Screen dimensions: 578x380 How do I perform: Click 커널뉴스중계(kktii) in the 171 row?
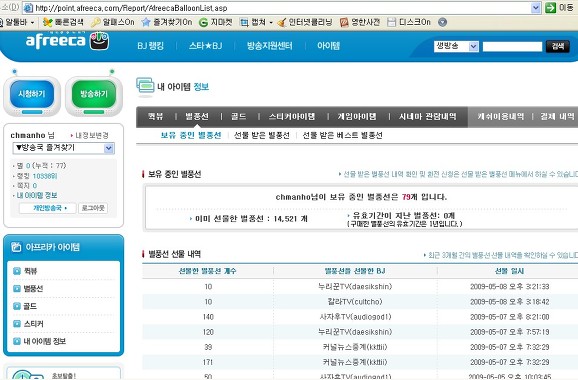tap(355, 362)
